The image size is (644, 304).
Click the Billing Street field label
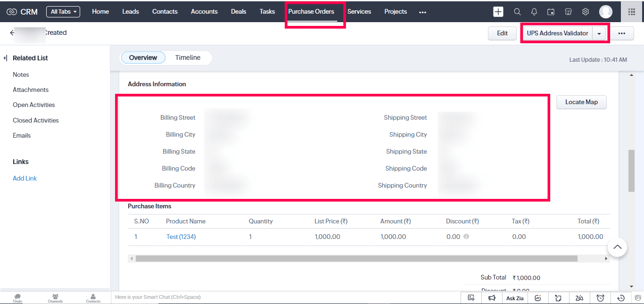point(178,117)
